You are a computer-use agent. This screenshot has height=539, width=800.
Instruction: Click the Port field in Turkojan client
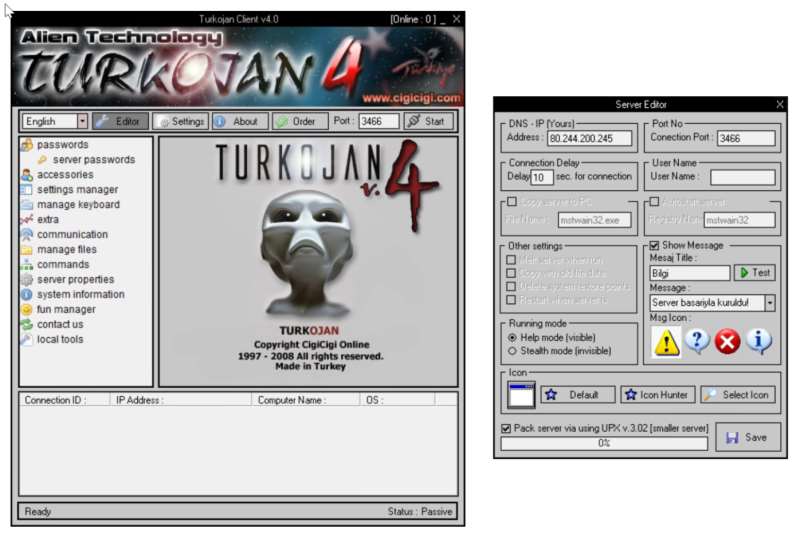pyautogui.click(x=379, y=121)
